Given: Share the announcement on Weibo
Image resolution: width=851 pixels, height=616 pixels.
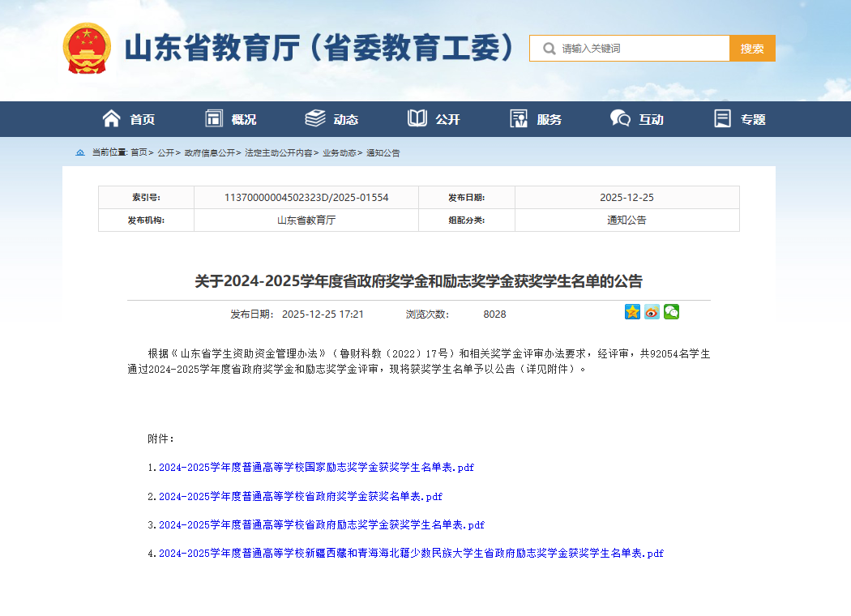Looking at the screenshot, I should point(652,312).
